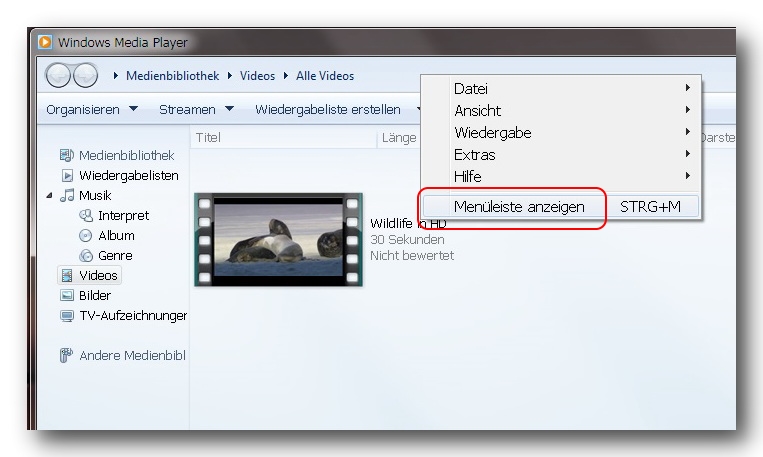Select TV-Aufzeichnungen label in the tree
The image size is (763, 457).
coord(133,316)
